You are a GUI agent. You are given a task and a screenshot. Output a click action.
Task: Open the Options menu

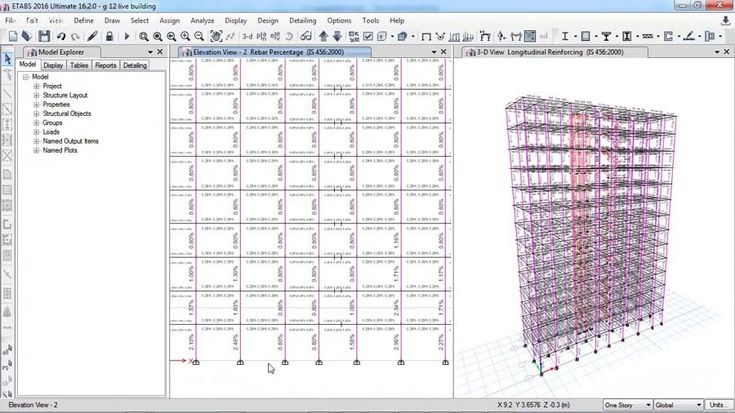coord(339,21)
